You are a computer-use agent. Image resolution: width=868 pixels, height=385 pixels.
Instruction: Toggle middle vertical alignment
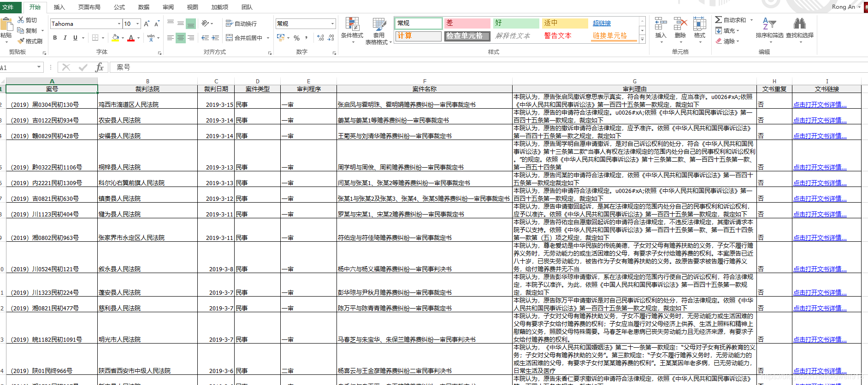[181, 23]
